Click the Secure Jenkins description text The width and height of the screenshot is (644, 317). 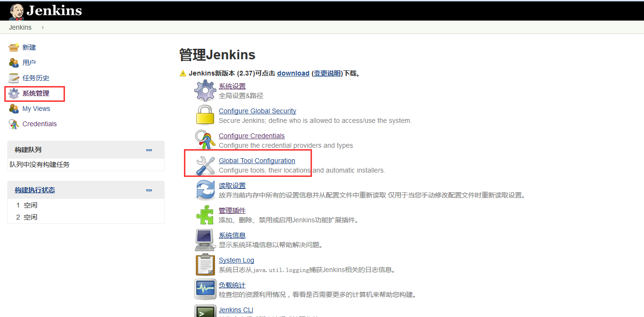pyautogui.click(x=315, y=120)
